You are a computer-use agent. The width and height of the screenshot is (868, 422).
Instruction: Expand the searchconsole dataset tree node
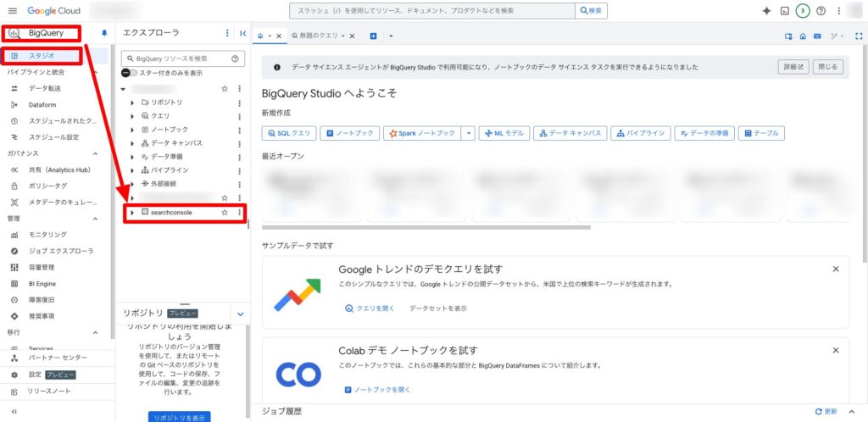pos(132,213)
